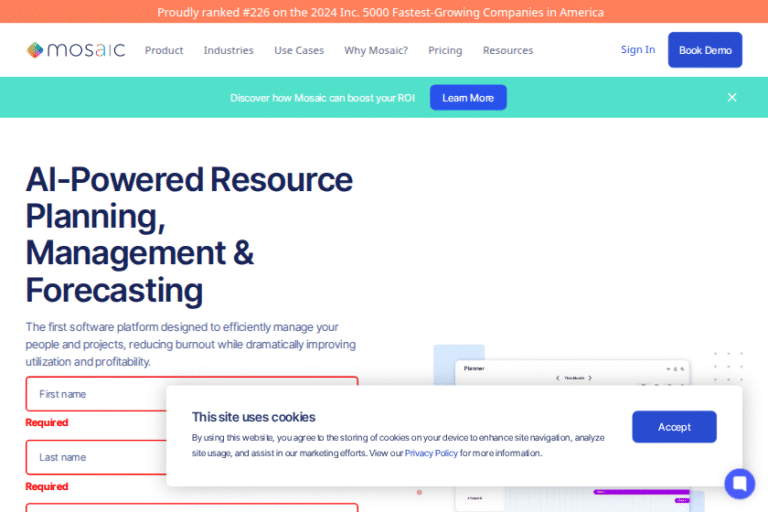Viewport: 768px width, 512px height.
Task: Open the chat widget bubble
Action: pyautogui.click(x=740, y=484)
